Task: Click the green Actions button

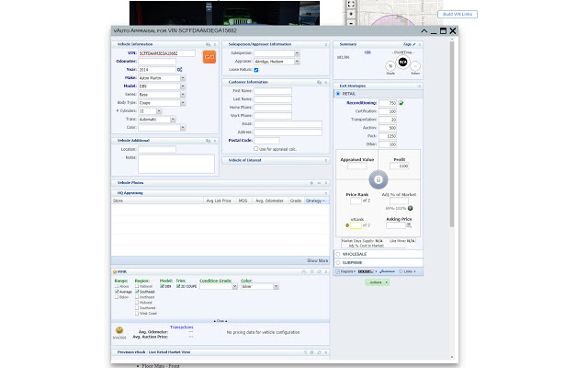Action: pos(378,282)
